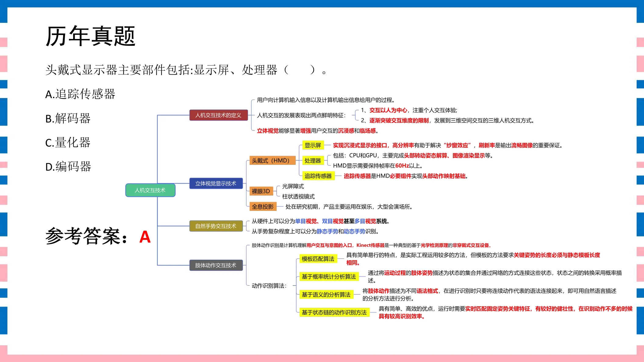
Task: Click the line HMD显示需要保持帧率在60Hz以上
Action: pyautogui.click(x=378, y=166)
